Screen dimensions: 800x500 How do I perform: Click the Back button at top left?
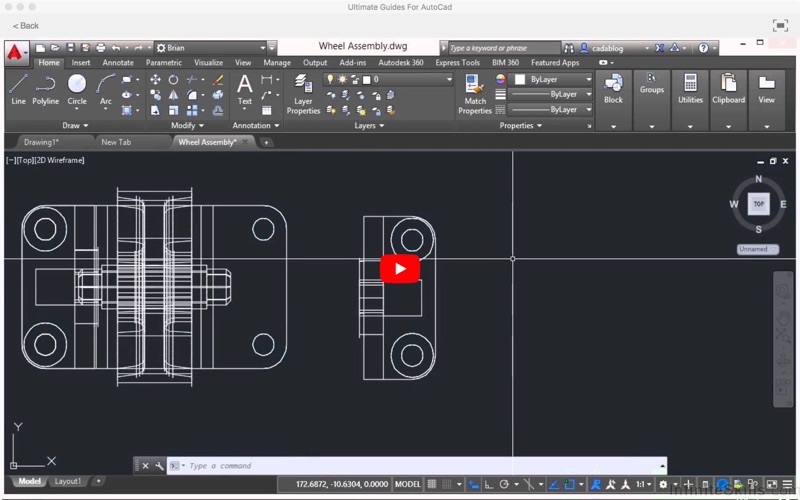26,25
